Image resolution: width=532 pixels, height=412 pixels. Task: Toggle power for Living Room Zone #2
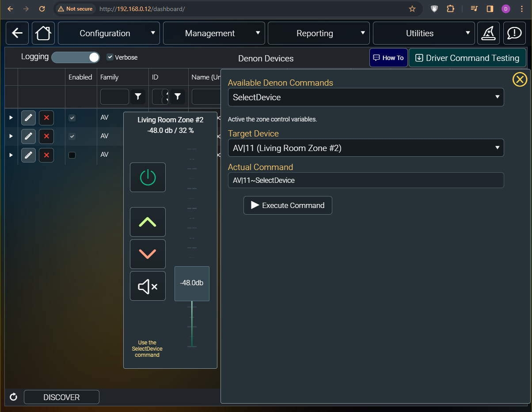148,177
